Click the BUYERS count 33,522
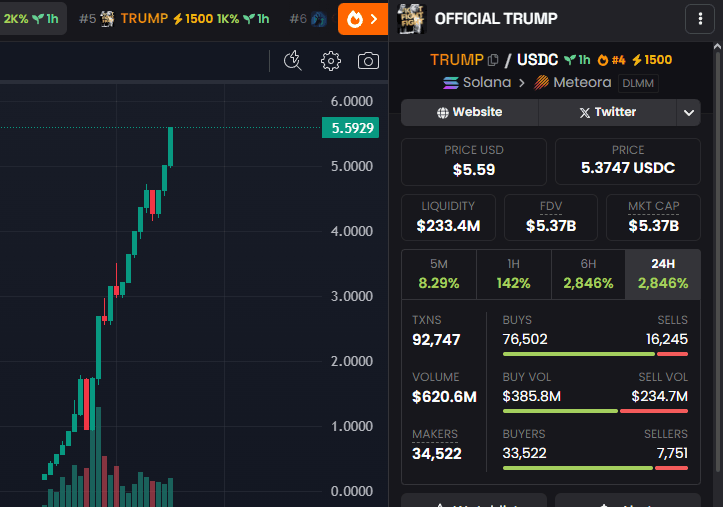 click(x=524, y=454)
